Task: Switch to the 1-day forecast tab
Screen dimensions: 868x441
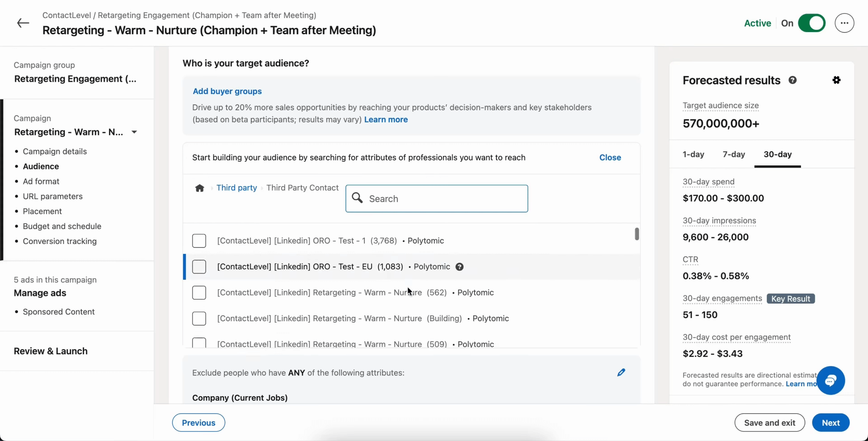Action: 693,155
